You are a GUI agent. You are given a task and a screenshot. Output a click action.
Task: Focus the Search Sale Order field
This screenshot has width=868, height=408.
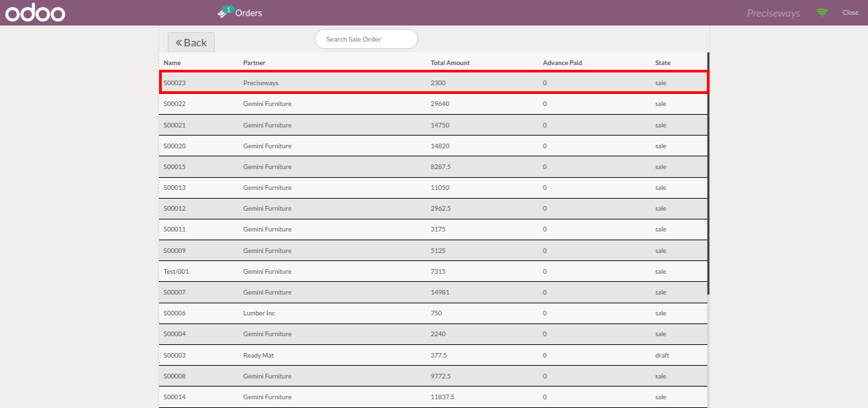pyautogui.click(x=367, y=39)
